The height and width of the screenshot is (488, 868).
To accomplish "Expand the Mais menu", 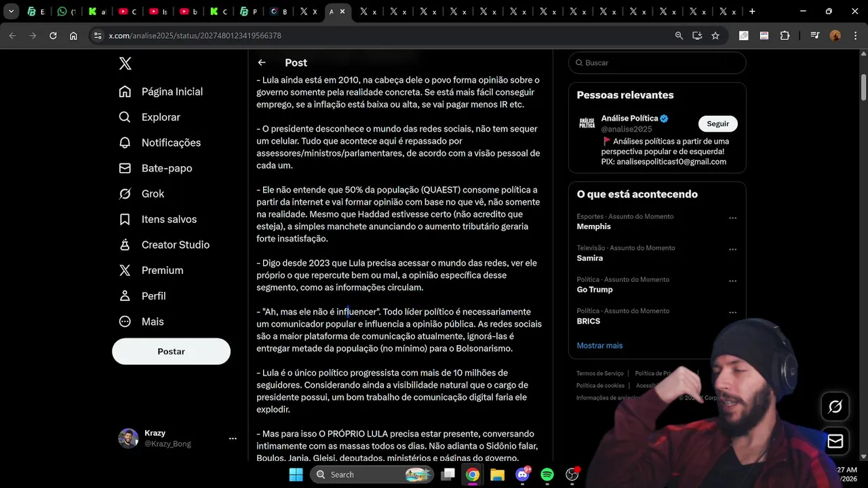I will [141, 322].
